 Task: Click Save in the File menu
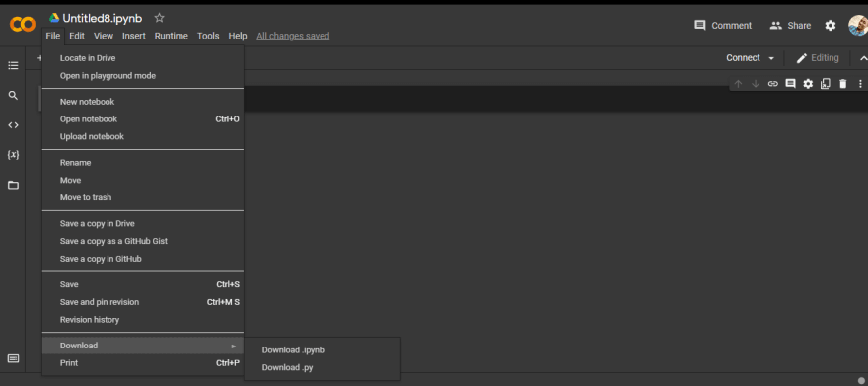[143, 284]
